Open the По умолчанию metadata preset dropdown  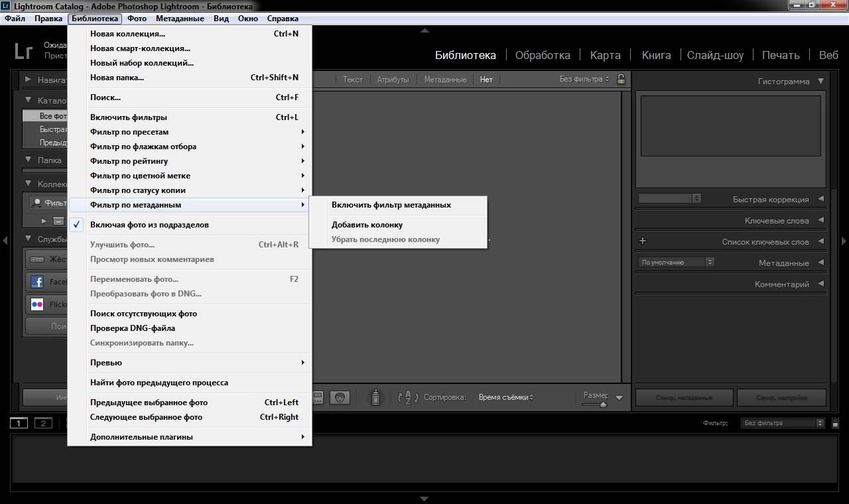tap(677, 262)
